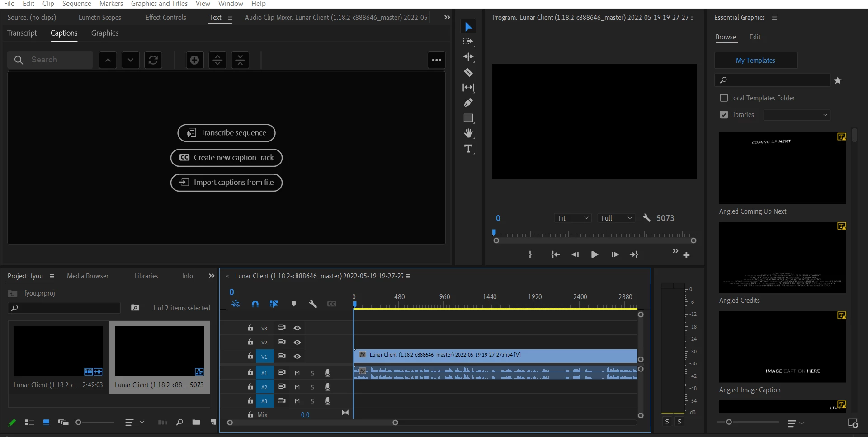This screenshot has height=437, width=868.
Task: Toggle V2 track visibility eye
Action: pos(297,342)
